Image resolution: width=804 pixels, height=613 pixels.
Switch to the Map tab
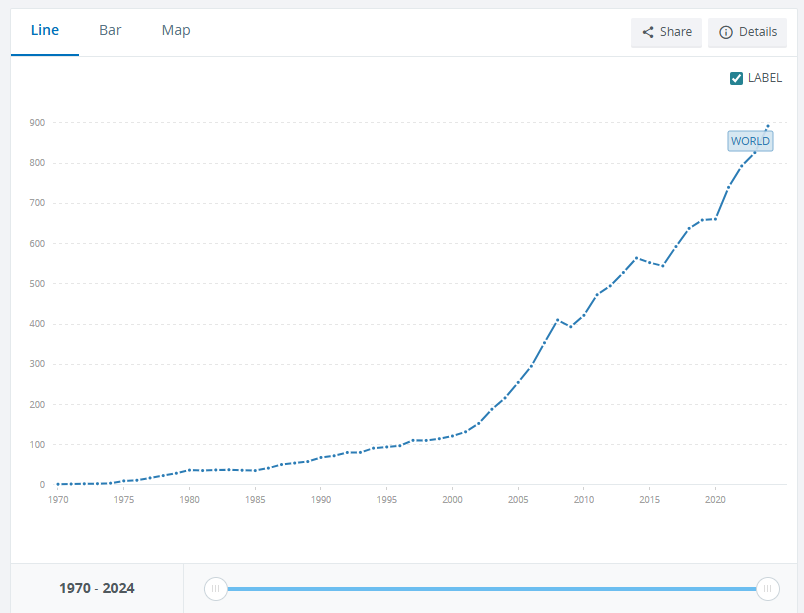176,31
